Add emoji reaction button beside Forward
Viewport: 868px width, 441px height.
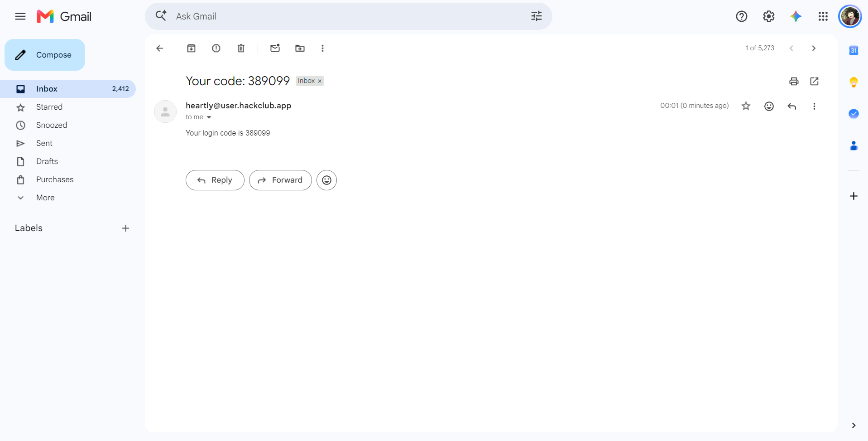326,180
